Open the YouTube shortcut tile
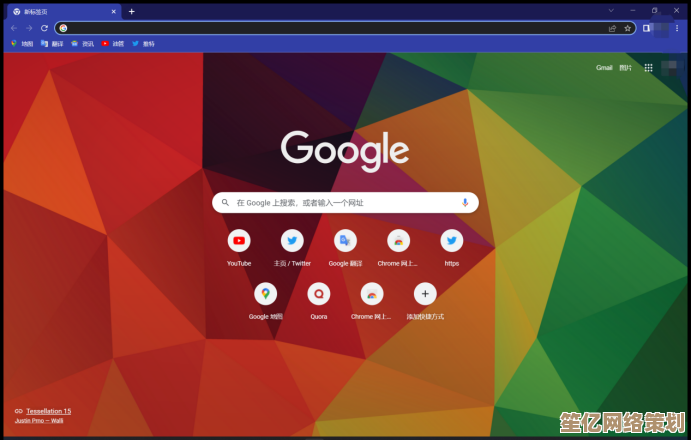 [239, 241]
